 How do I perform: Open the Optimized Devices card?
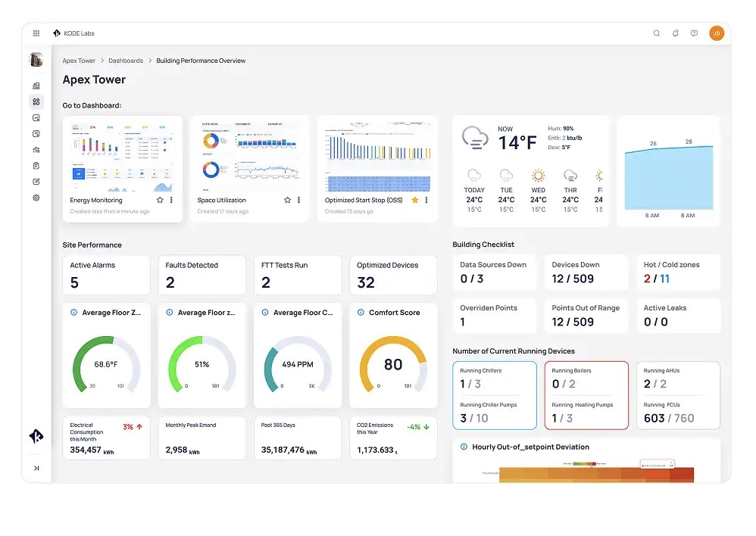pos(393,275)
